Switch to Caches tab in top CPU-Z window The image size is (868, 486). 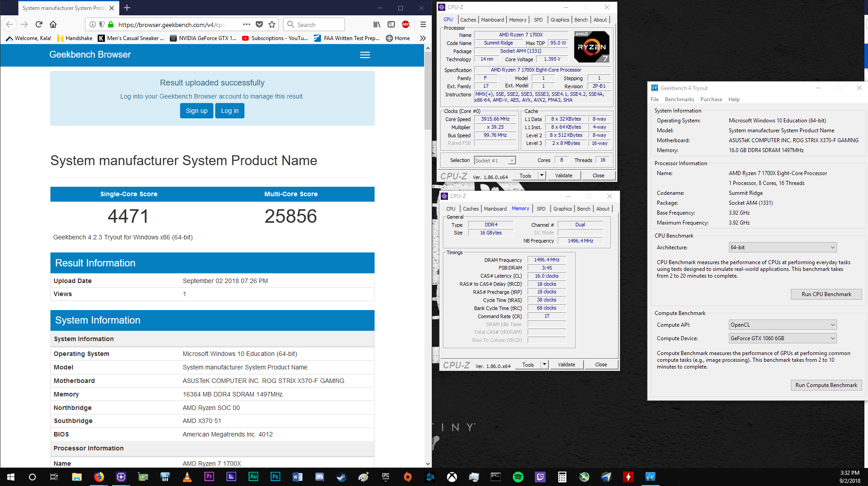pos(468,20)
